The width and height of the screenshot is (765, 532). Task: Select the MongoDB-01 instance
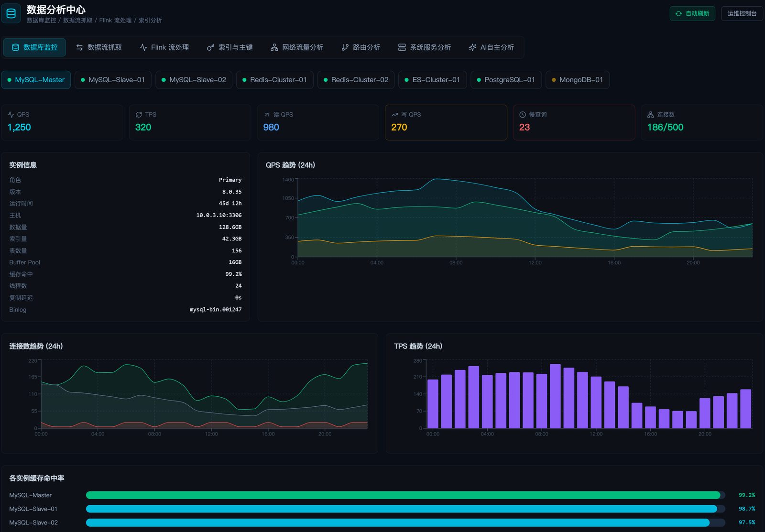(578, 80)
